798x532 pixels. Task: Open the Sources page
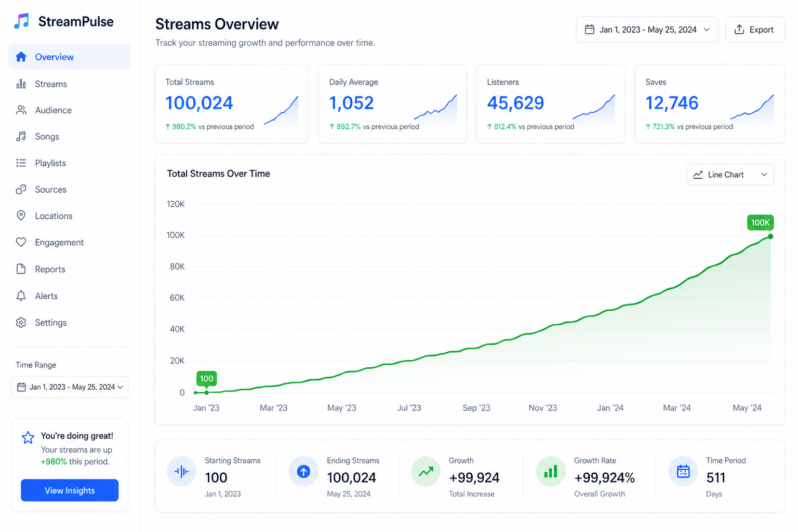[x=69, y=189]
